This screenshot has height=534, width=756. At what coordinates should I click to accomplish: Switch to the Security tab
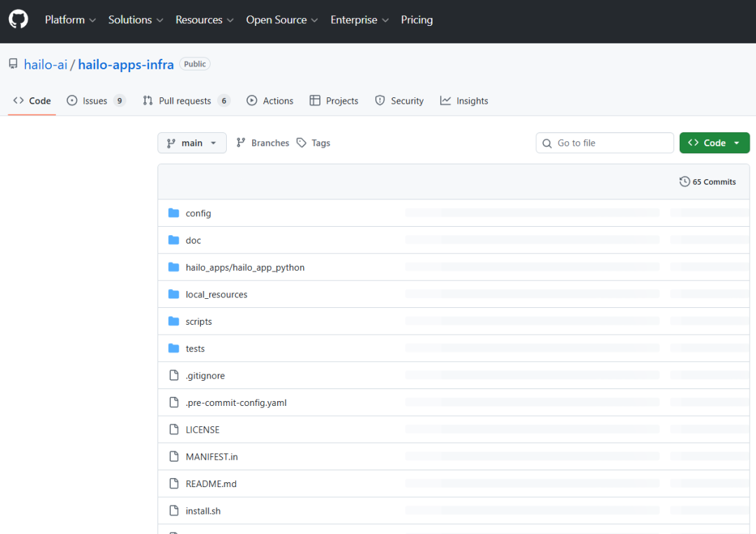coord(399,101)
